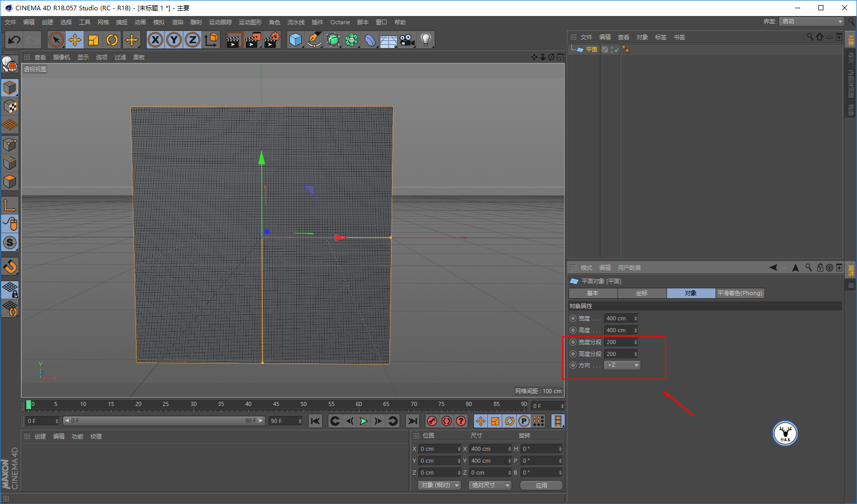
Task: Activate the Move tool
Action: coord(75,40)
